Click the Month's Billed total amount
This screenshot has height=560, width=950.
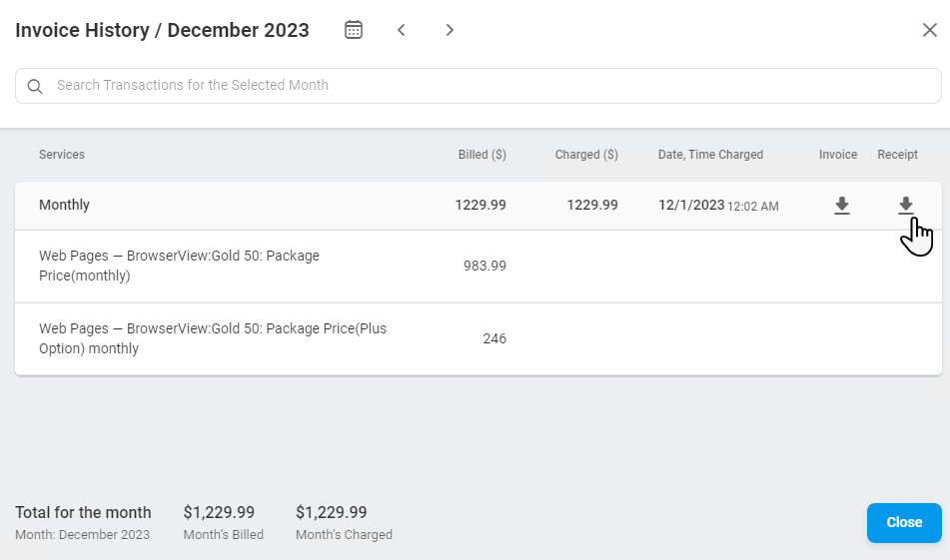[x=219, y=512]
